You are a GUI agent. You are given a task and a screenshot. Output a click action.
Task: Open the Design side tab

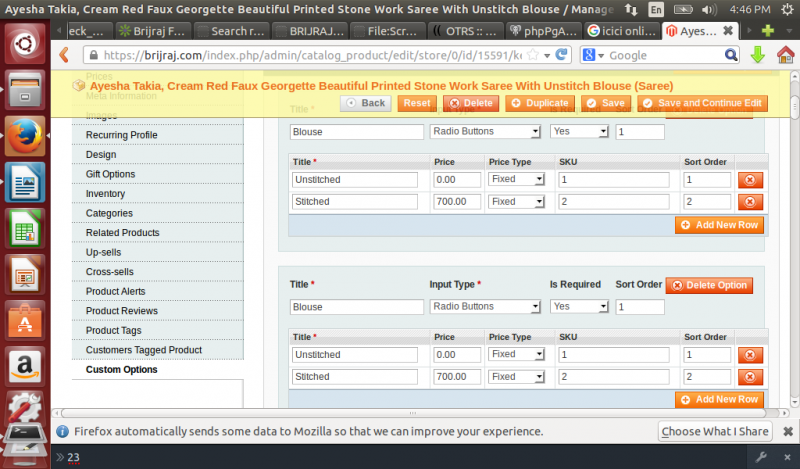click(158, 154)
